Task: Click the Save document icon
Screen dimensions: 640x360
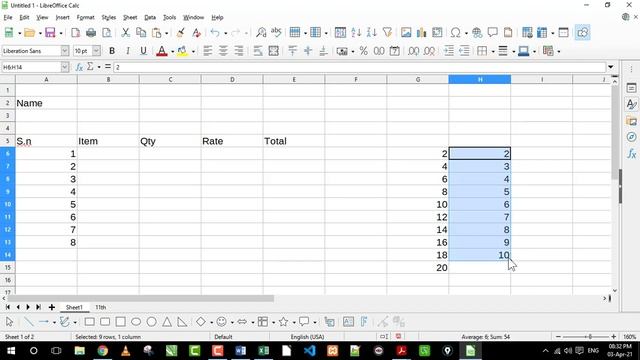Action: click(x=50, y=33)
